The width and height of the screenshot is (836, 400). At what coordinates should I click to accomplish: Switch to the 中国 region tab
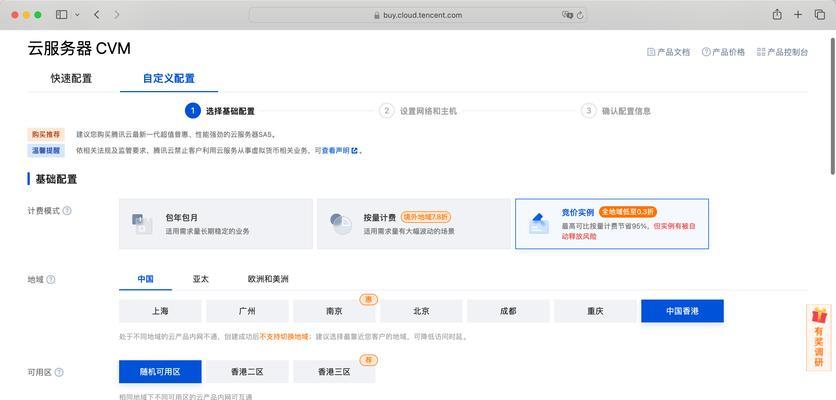click(146, 279)
